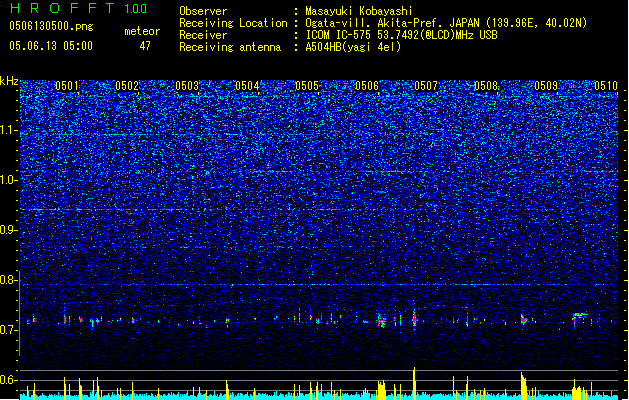Click the long-duration green echo after 0509
629x400 pixels.
point(580,315)
